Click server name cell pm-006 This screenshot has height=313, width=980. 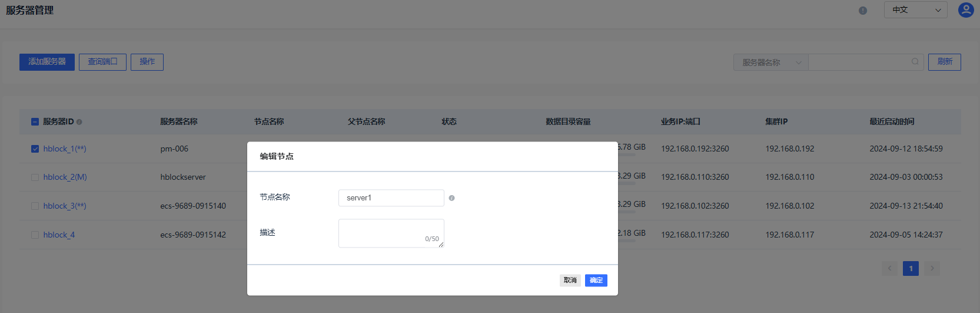coord(174,149)
